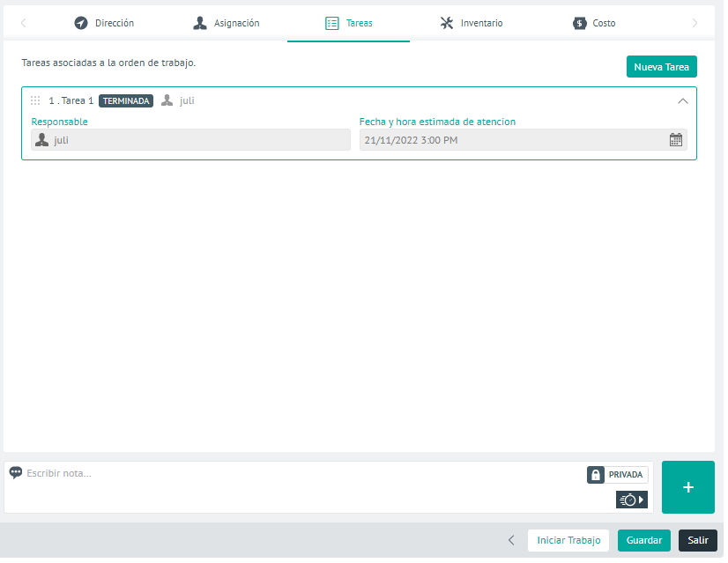Toggle the PRIVADA note lock
This screenshot has height=563, width=728.
[617, 475]
